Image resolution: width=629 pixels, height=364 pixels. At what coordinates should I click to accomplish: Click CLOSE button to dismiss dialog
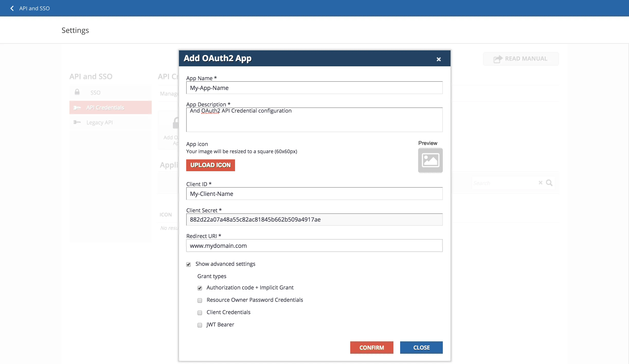[421, 347]
